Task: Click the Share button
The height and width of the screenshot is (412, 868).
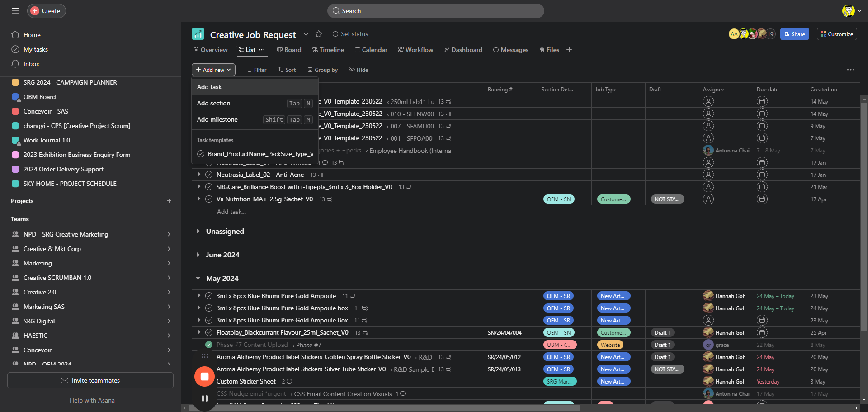Action: pos(794,34)
